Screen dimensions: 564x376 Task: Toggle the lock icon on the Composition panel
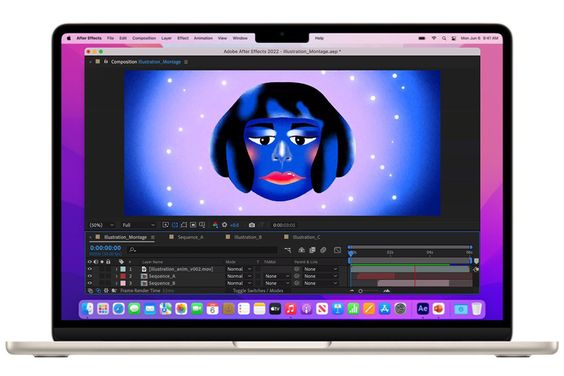click(106, 62)
